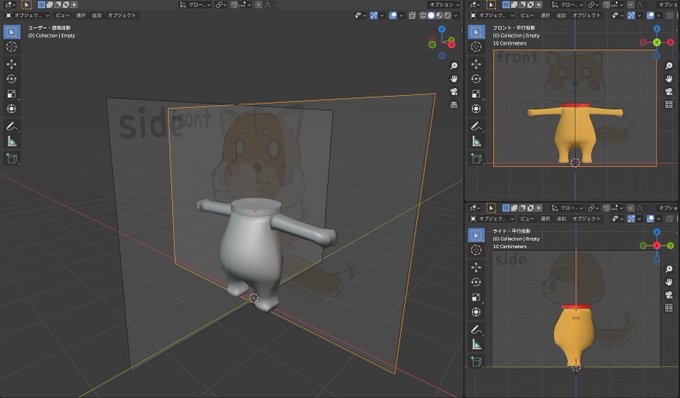Switch to solid shading mode in main viewport
Image resolution: width=680 pixels, height=398 pixels.
431,16
